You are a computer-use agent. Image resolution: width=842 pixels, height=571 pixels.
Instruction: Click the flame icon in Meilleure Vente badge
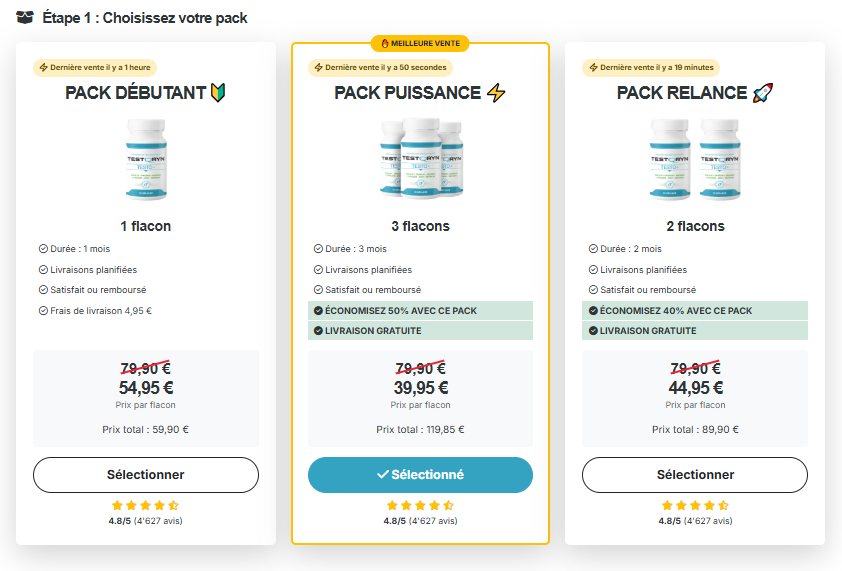point(384,44)
